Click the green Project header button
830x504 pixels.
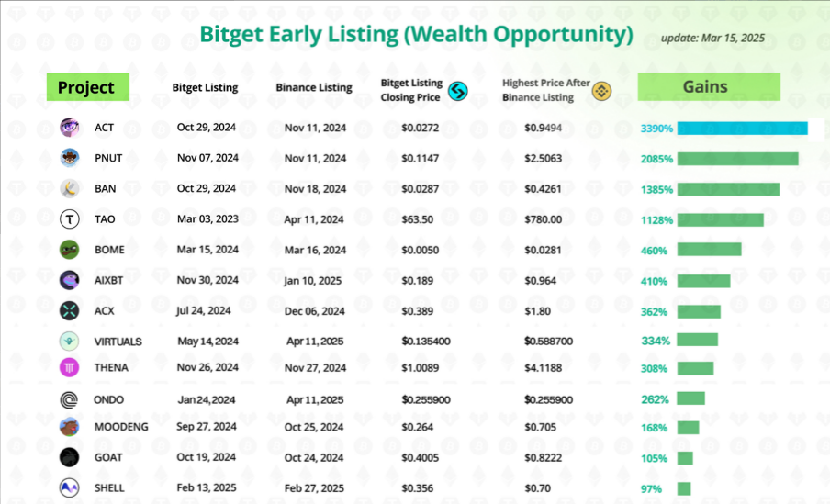click(x=87, y=87)
